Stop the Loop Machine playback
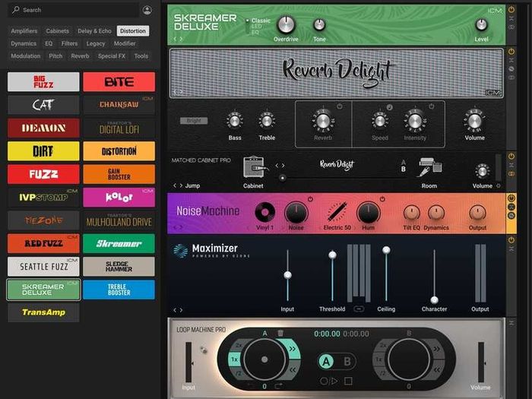This screenshot has width=532, height=399. [x=348, y=381]
